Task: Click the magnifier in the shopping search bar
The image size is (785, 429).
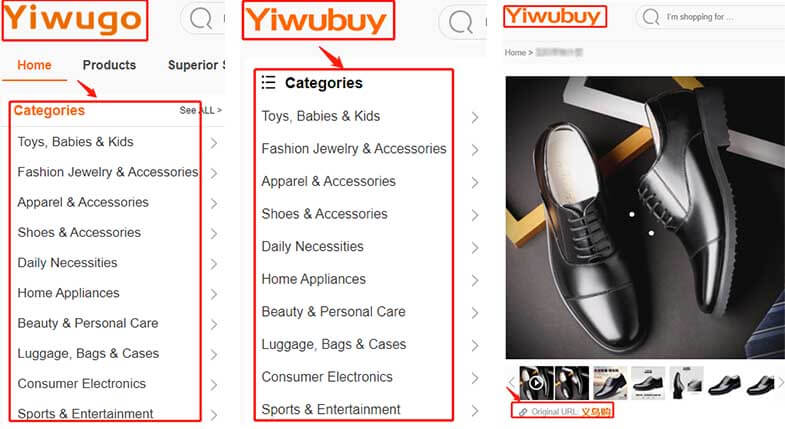Action: pyautogui.click(x=650, y=17)
